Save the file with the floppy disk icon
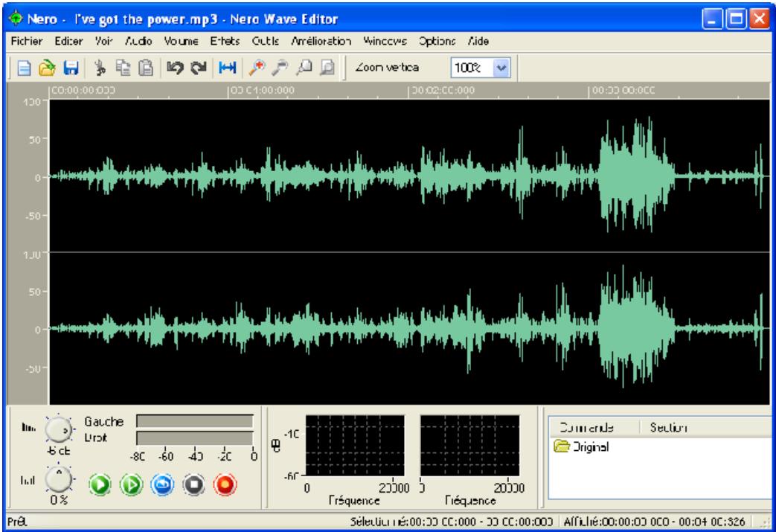The height and width of the screenshot is (532, 776). (x=71, y=68)
